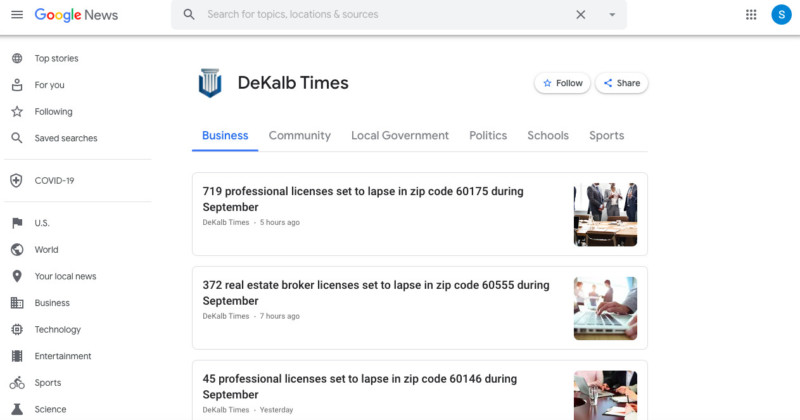800x420 pixels.
Task: Go to the Technology section
Action: (x=57, y=329)
